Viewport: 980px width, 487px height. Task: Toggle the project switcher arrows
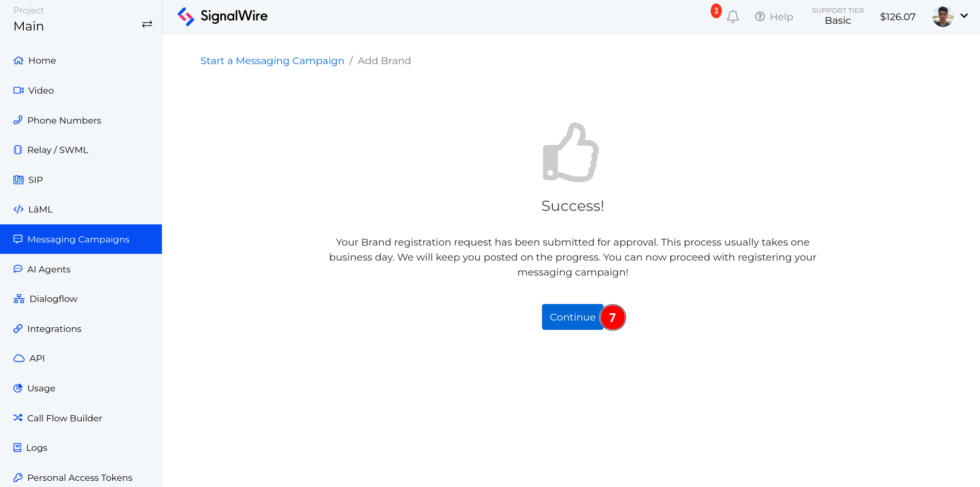click(x=147, y=24)
